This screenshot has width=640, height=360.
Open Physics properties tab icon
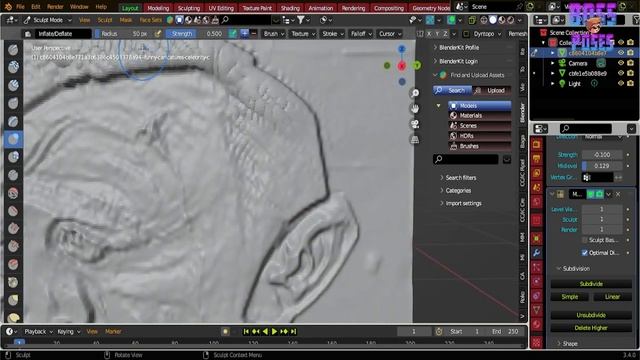537,282
